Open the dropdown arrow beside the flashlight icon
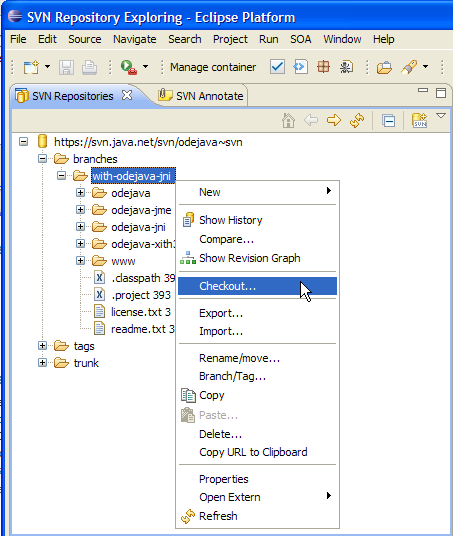The image size is (453, 536). coord(425,66)
